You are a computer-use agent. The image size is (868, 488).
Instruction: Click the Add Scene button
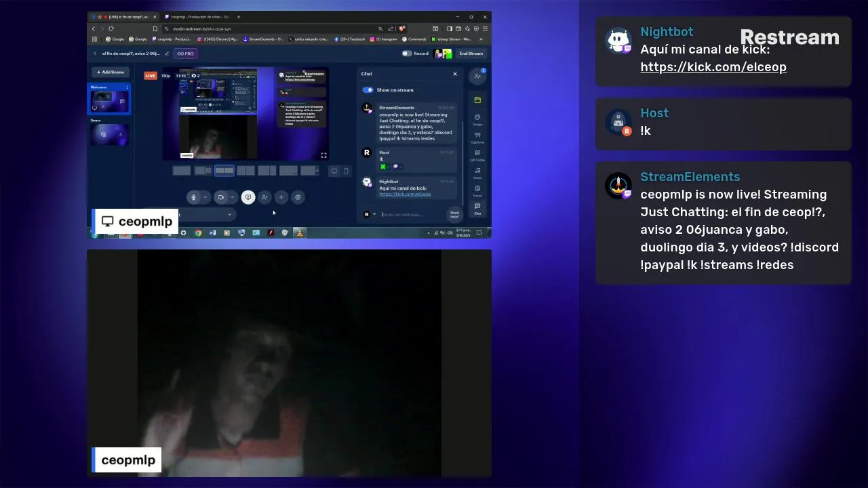[110, 72]
